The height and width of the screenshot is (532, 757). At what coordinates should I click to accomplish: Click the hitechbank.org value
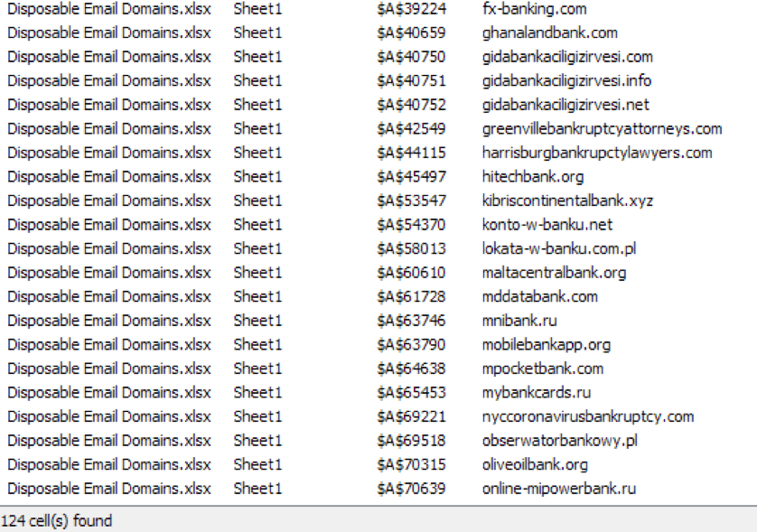[x=532, y=177]
